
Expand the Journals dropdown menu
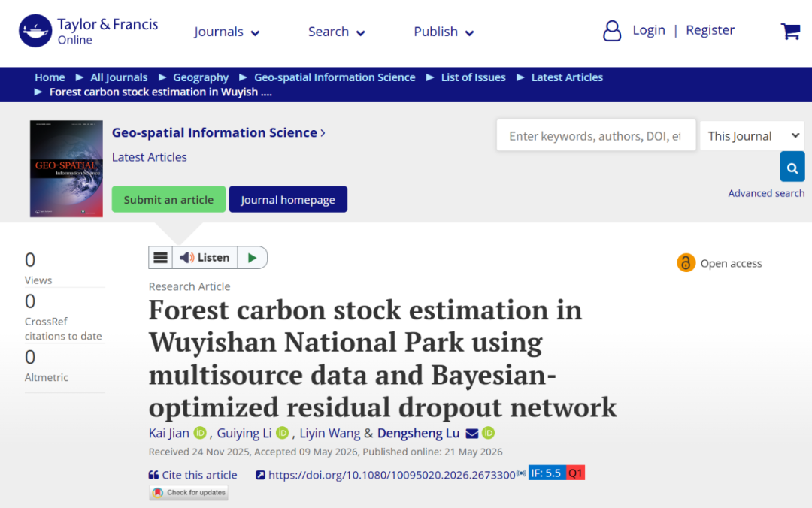226,32
